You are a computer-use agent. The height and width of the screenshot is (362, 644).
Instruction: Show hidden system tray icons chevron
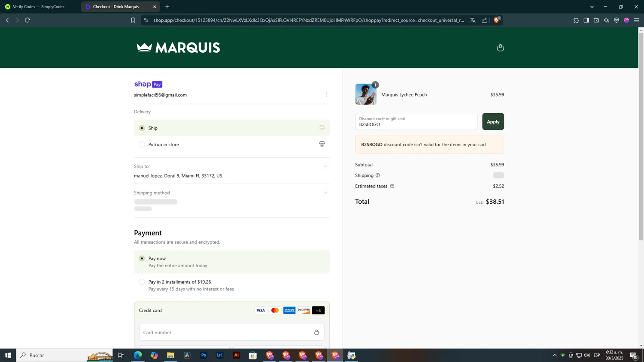click(x=554, y=355)
